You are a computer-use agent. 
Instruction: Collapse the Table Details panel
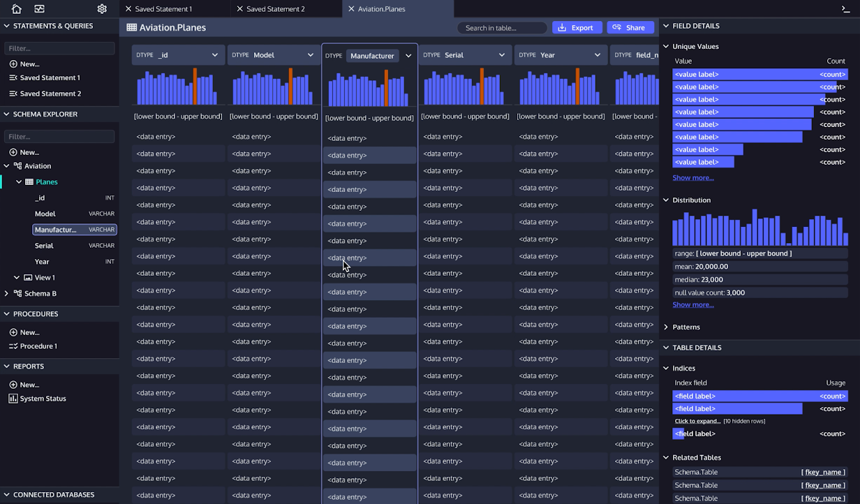pyautogui.click(x=665, y=348)
